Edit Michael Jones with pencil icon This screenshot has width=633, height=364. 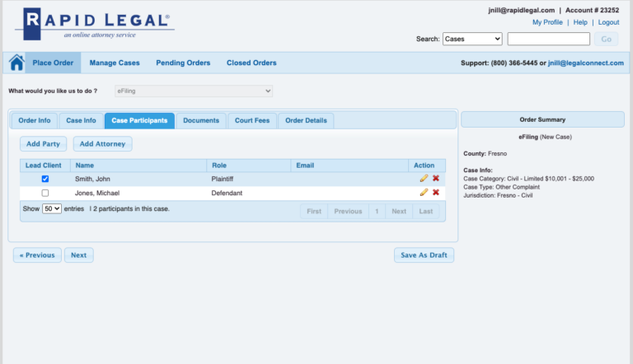coord(424,193)
